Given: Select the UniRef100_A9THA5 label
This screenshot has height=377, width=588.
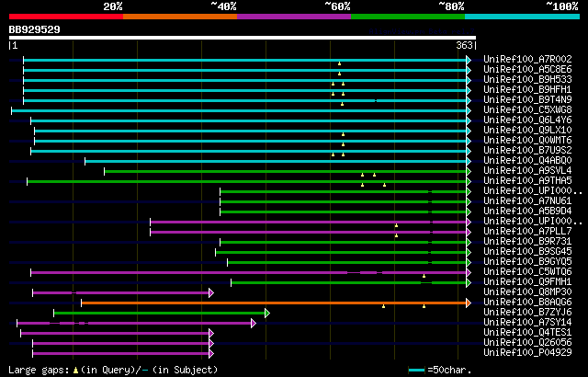Looking at the screenshot, I should pos(527,180).
